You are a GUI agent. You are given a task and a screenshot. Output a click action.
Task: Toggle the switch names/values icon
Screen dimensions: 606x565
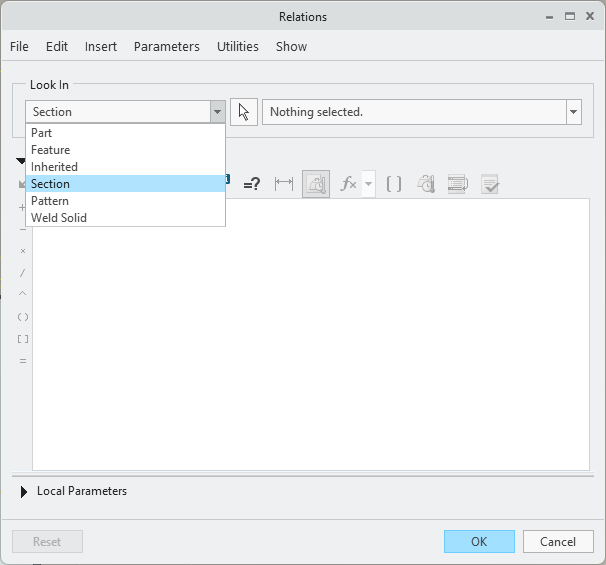[x=316, y=184]
